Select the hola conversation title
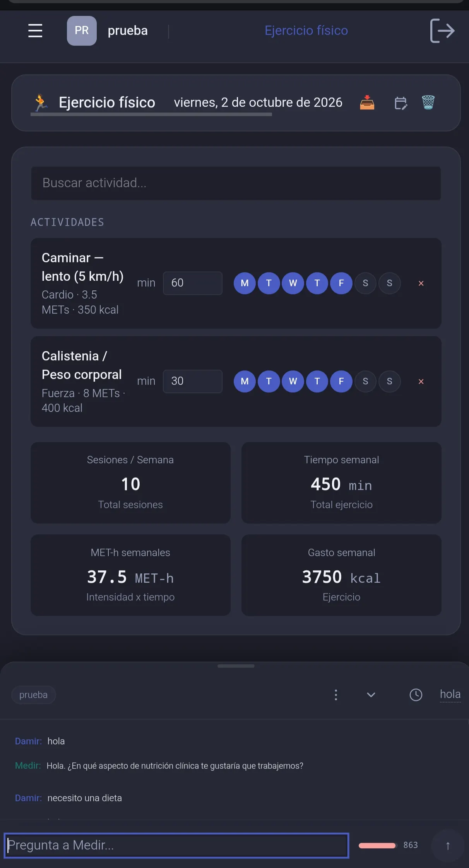 click(x=450, y=694)
